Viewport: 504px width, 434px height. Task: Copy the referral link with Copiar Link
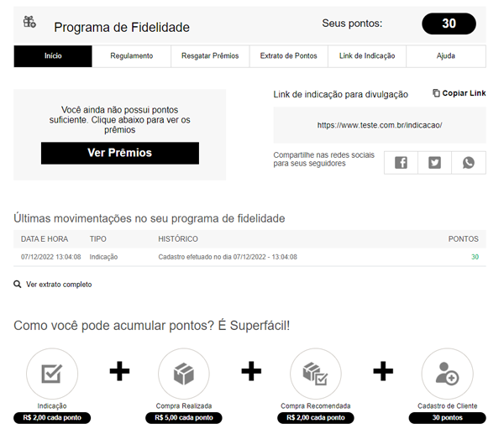[x=459, y=93]
